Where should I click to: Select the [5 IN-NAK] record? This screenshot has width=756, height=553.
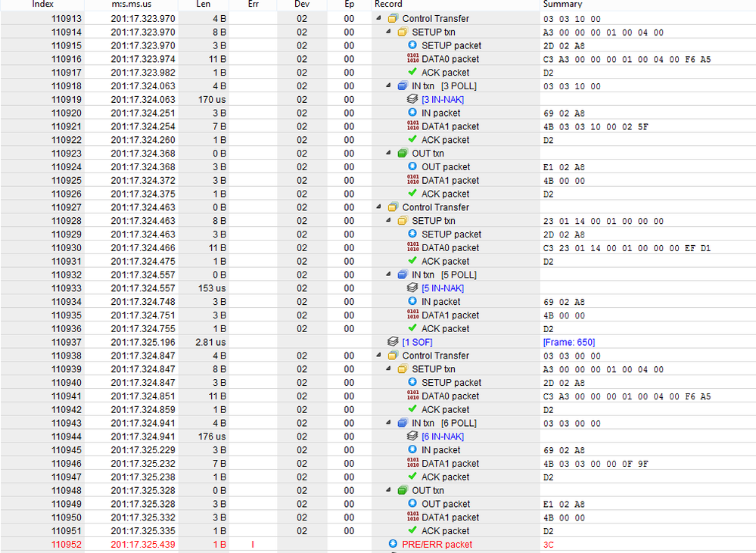click(x=443, y=288)
